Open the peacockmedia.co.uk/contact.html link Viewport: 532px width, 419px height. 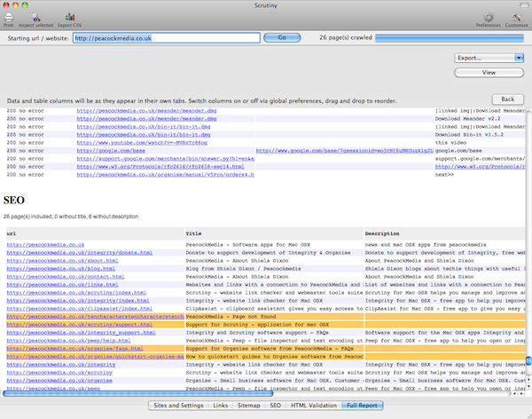point(66,277)
